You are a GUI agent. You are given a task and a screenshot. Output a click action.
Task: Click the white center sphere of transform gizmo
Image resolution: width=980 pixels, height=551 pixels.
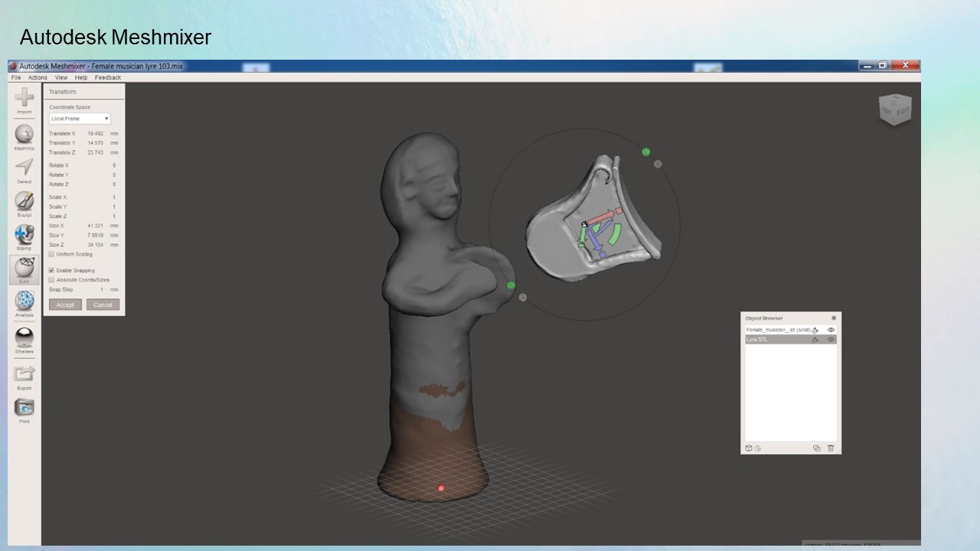click(x=584, y=225)
